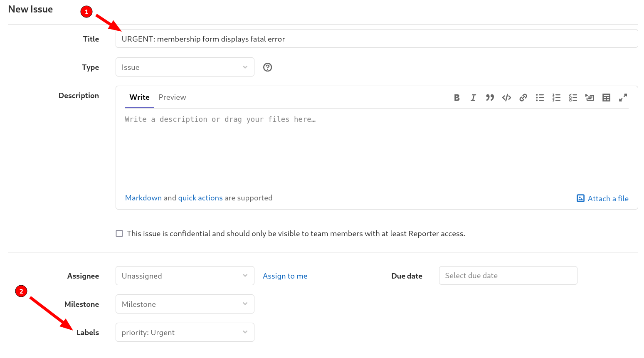Click the Description field label

[79, 96]
